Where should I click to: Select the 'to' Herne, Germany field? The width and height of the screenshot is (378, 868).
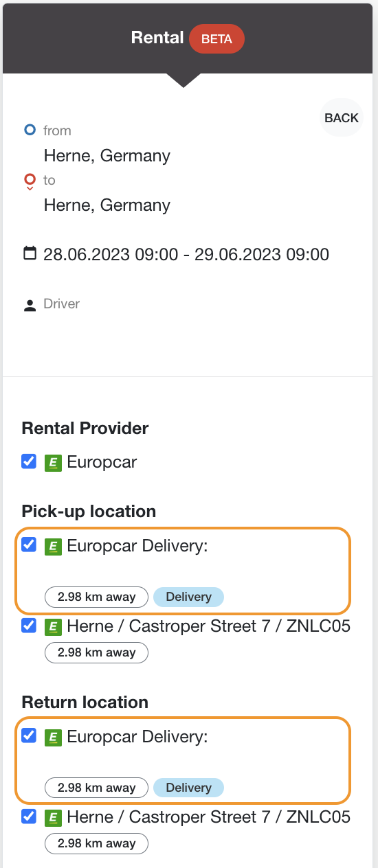tap(107, 205)
